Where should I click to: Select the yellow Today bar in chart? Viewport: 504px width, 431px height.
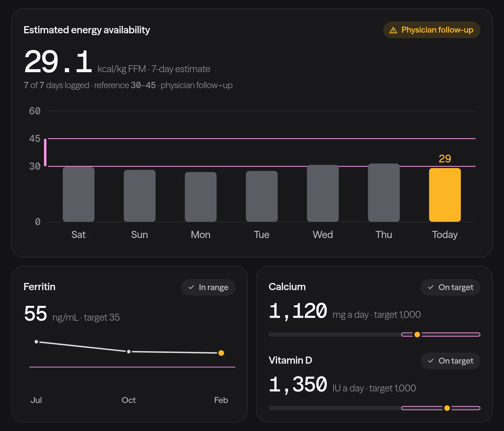[x=445, y=195]
